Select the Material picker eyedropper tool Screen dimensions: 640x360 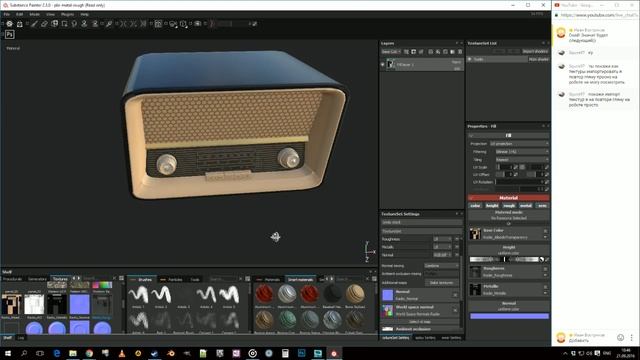[x=109, y=24]
